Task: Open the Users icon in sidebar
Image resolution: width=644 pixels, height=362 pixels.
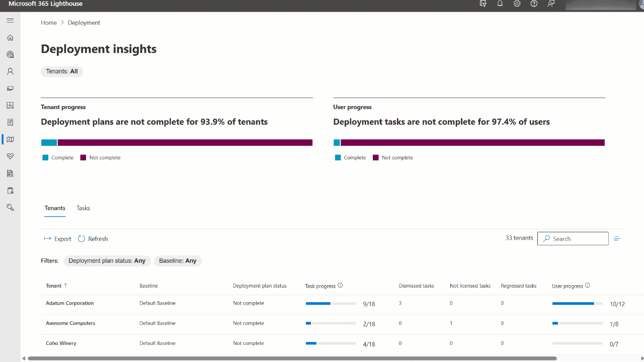Action: click(x=10, y=71)
